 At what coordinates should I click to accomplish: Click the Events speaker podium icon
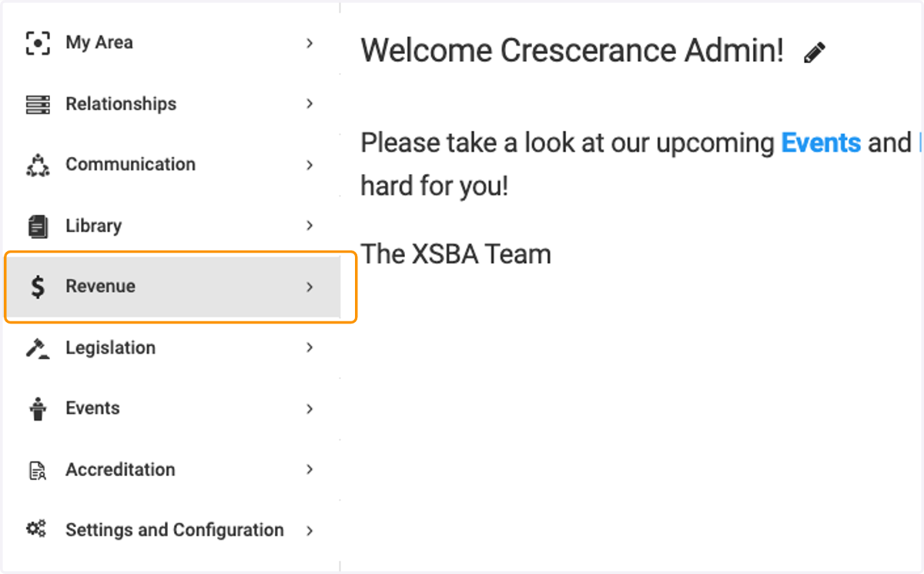tap(38, 409)
